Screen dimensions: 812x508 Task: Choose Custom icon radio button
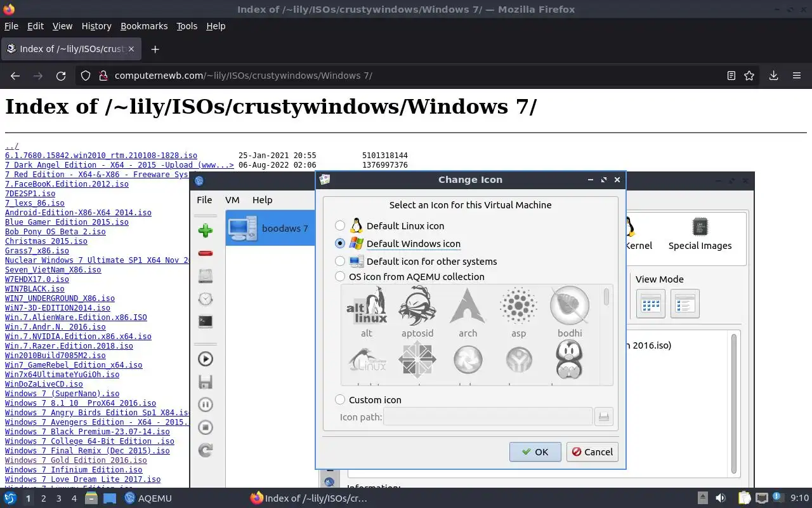340,399
